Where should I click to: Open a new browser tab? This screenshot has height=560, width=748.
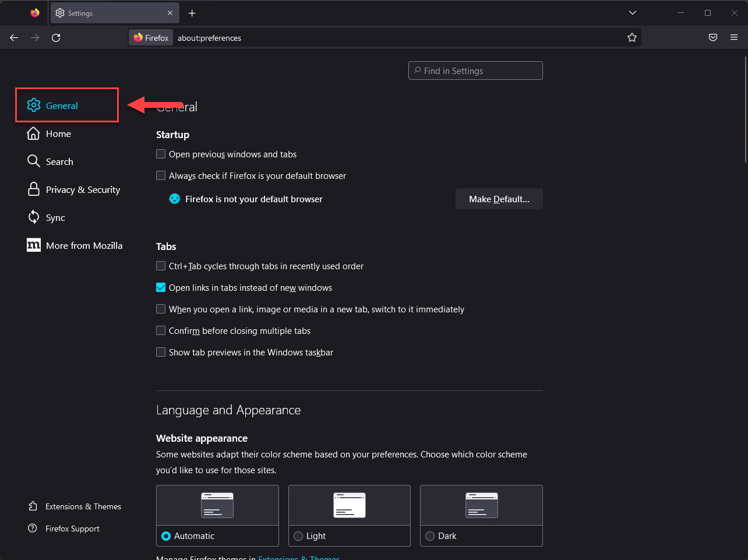192,12
